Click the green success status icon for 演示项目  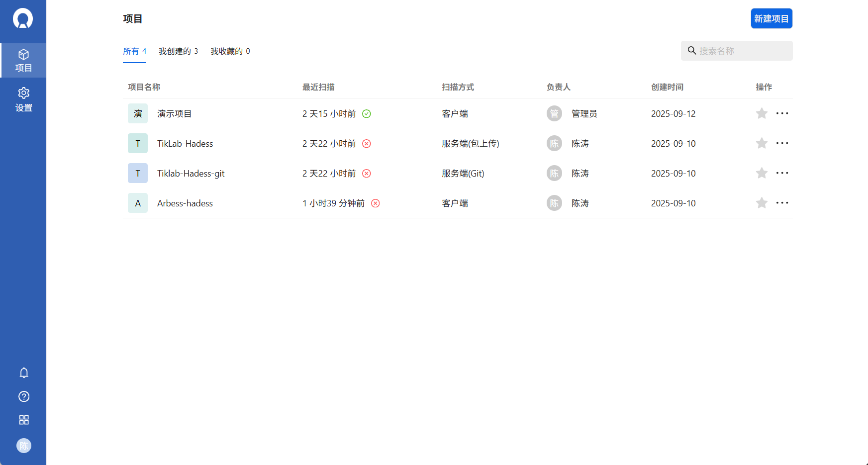(x=367, y=113)
